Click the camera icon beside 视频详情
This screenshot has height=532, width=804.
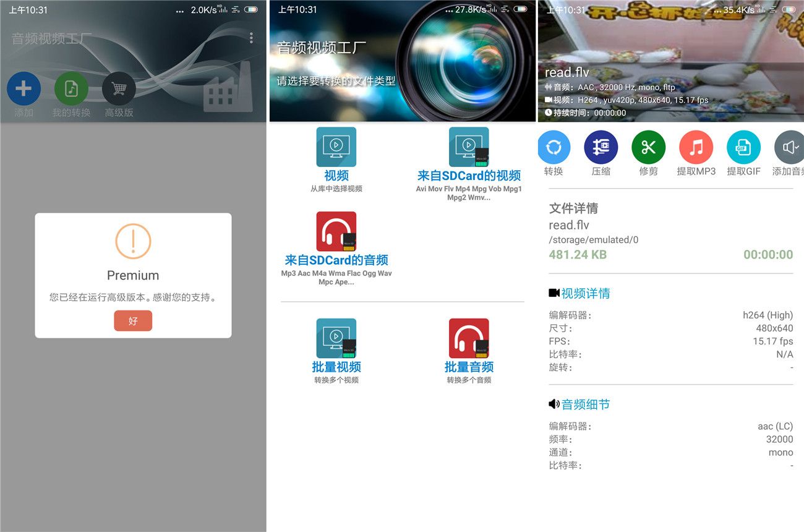point(554,293)
